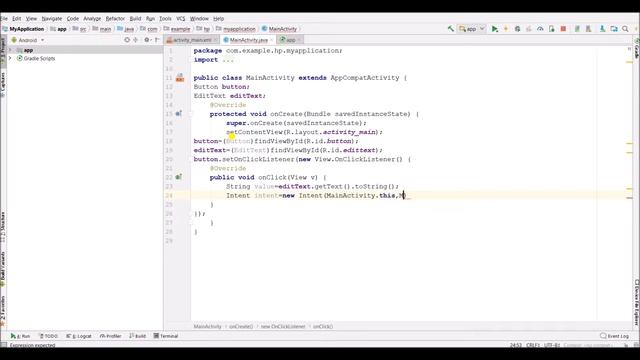The height and width of the screenshot is (360, 640).
Task: Open the app run configuration dropdown
Action: 472,29
